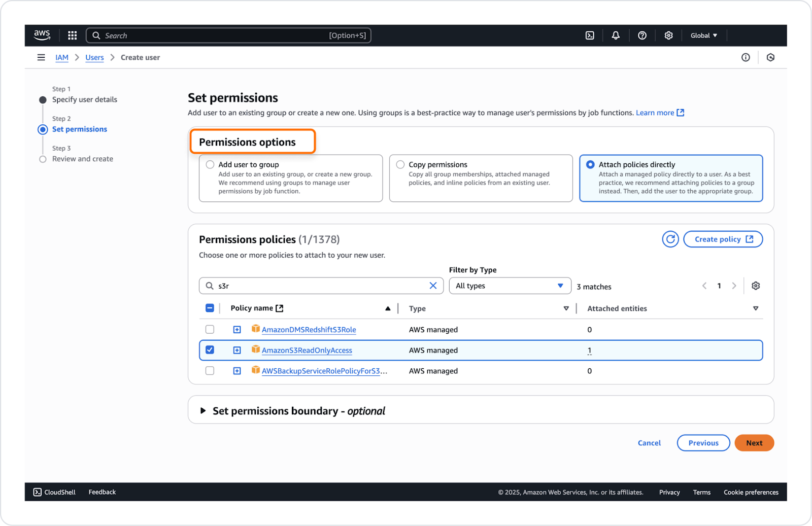Open AmazonDMSRedshiftS3Role policy link
812x526 pixels.
click(309, 330)
